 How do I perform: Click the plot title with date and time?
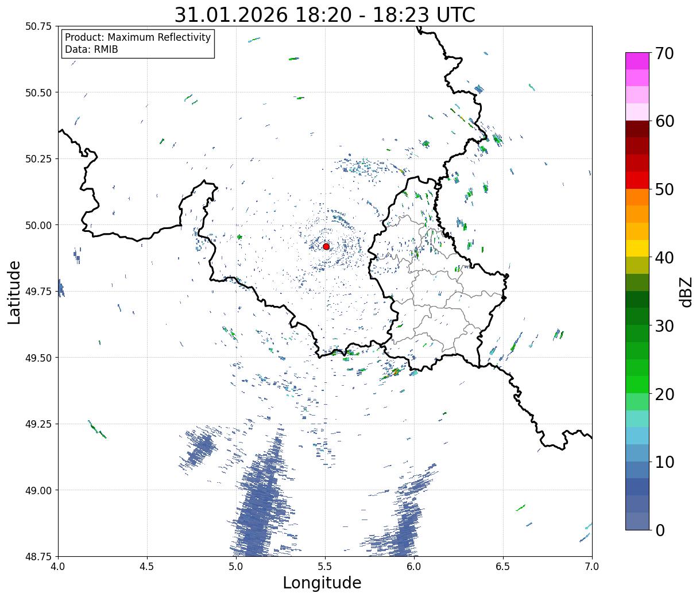325,14
